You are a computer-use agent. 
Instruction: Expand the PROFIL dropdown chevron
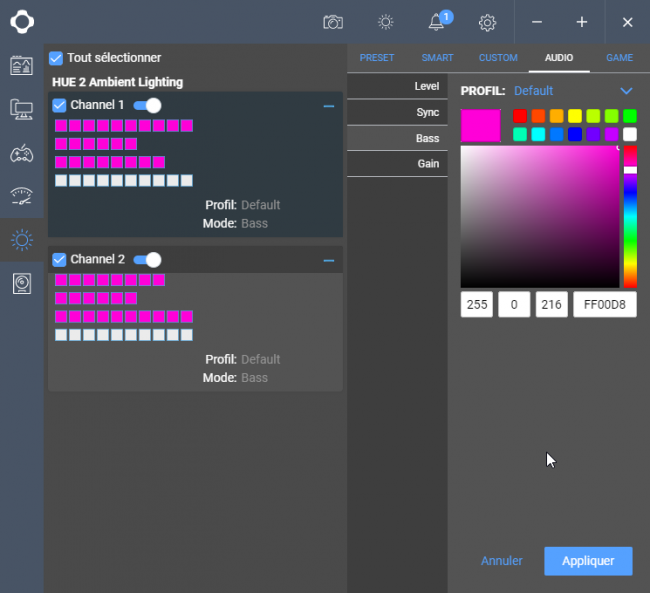[626, 91]
